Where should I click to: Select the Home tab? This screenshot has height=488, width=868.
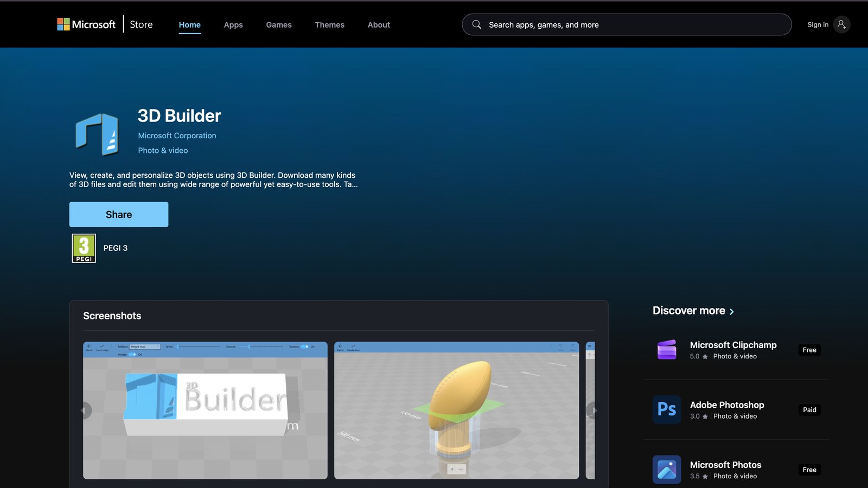[x=190, y=25]
